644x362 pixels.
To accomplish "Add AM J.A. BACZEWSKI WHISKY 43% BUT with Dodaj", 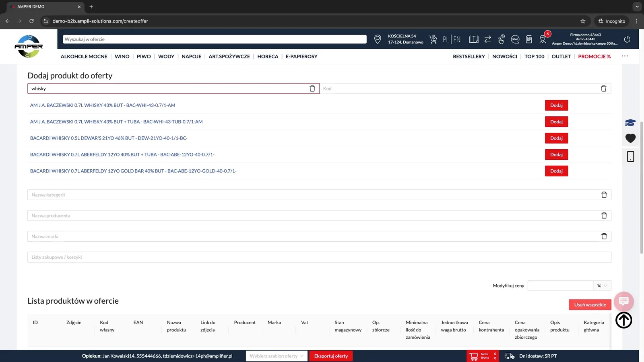I will (x=556, y=105).
